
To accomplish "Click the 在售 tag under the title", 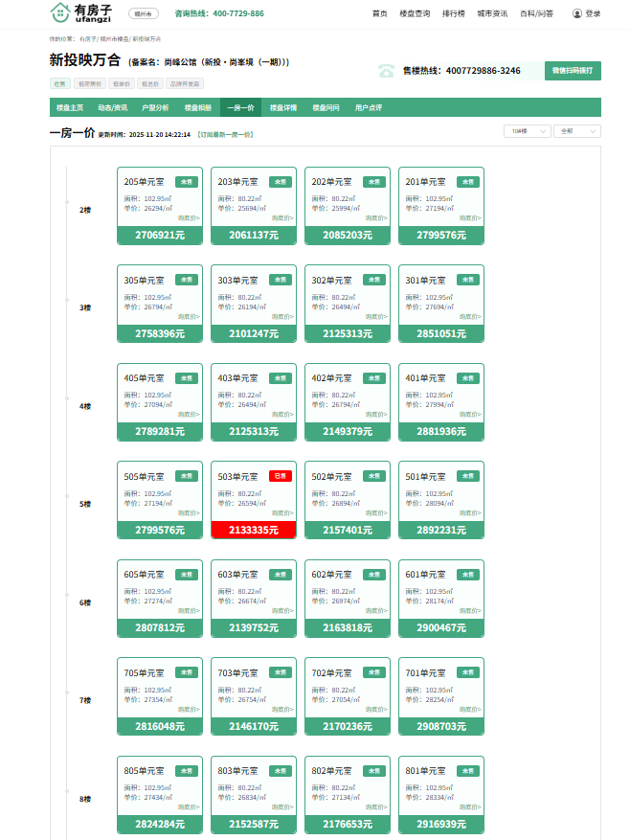I will click(x=59, y=83).
